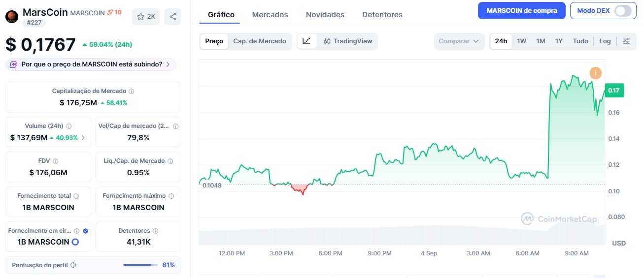
Task: Select the Preço chart mode
Action: (214, 41)
